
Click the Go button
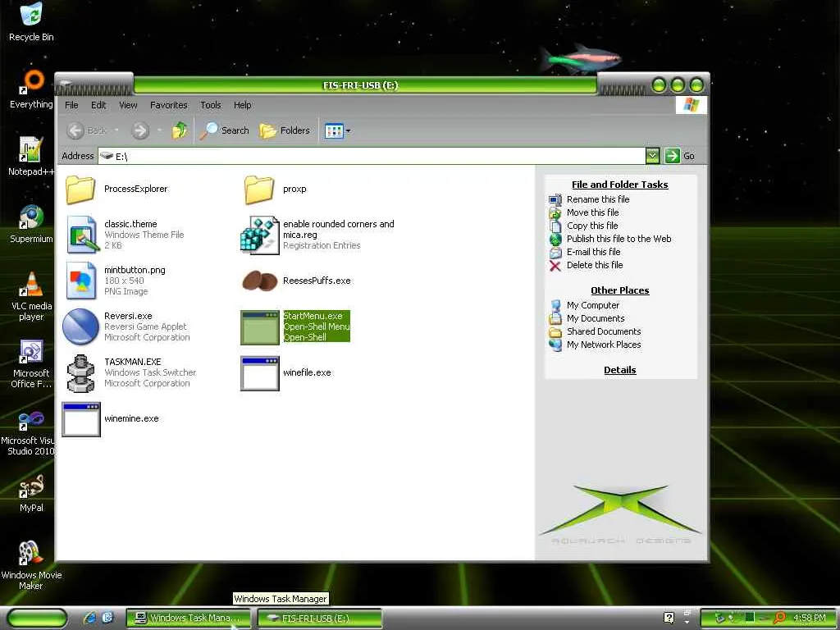[680, 156]
